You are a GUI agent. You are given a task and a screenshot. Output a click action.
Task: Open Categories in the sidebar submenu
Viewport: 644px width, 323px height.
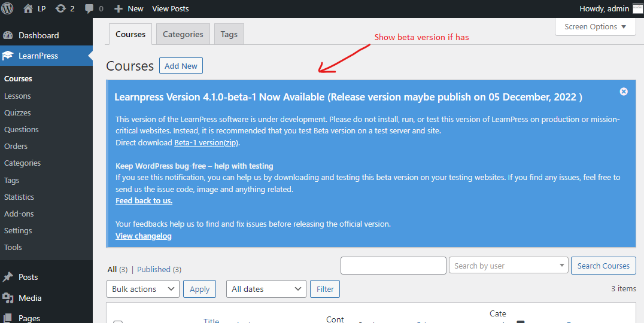point(23,163)
